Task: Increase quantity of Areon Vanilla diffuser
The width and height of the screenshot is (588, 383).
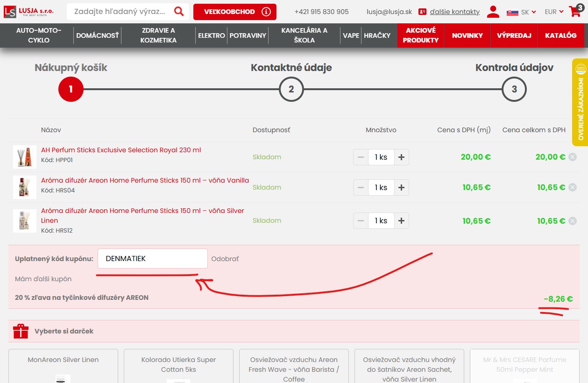Action: pos(401,188)
